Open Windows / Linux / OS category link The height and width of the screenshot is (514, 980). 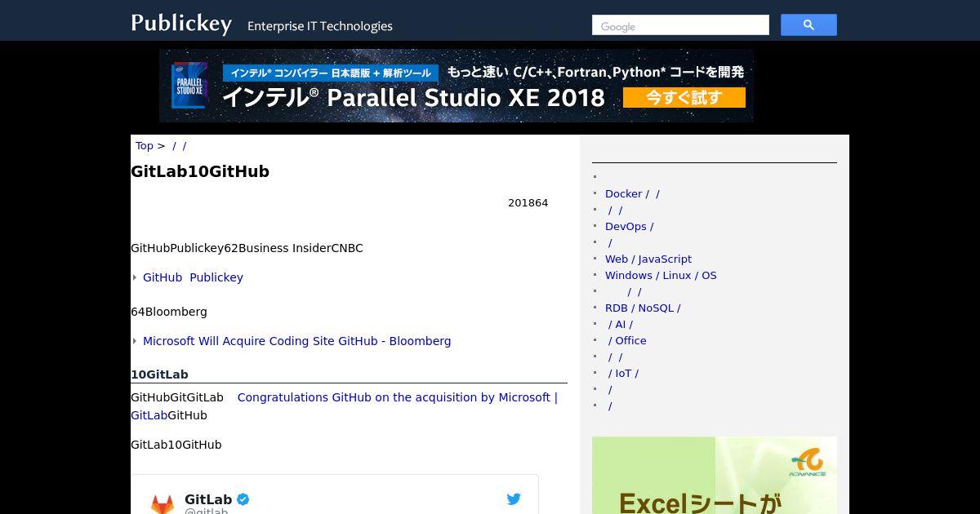661,275
